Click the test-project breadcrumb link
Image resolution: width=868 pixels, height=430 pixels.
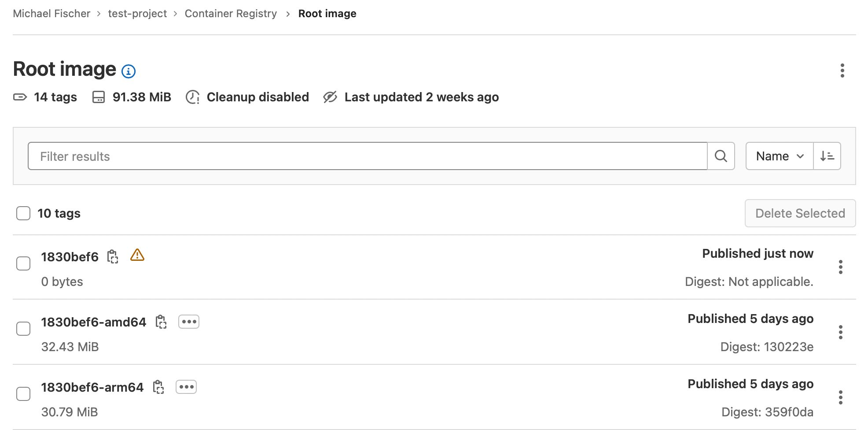(x=137, y=14)
